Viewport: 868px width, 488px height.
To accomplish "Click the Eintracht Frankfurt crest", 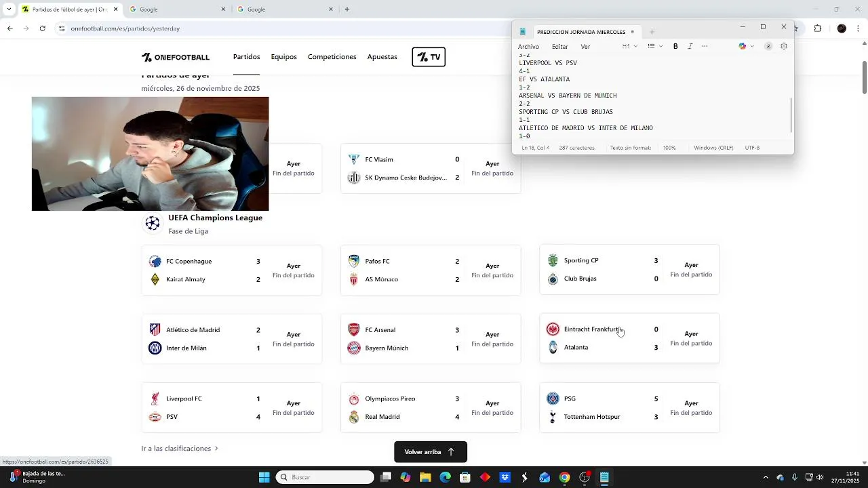I will (553, 329).
